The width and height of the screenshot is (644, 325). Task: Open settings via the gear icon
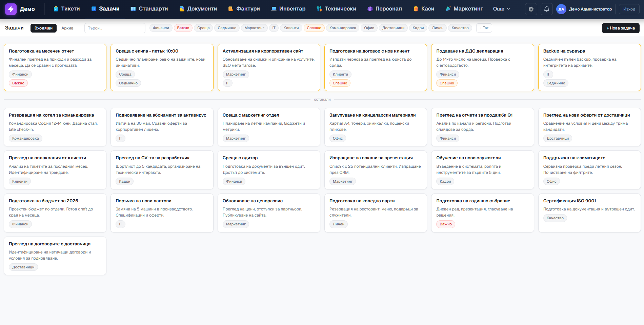tap(531, 9)
